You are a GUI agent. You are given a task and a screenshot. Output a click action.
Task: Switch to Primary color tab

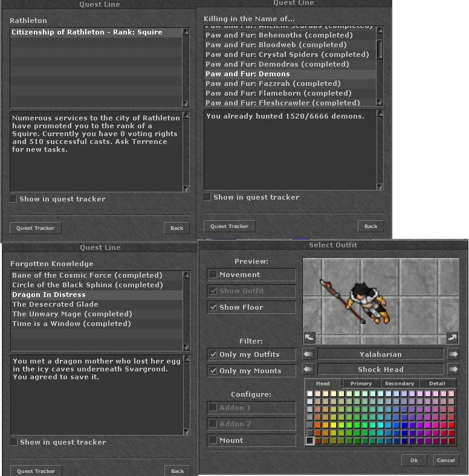[x=361, y=383]
